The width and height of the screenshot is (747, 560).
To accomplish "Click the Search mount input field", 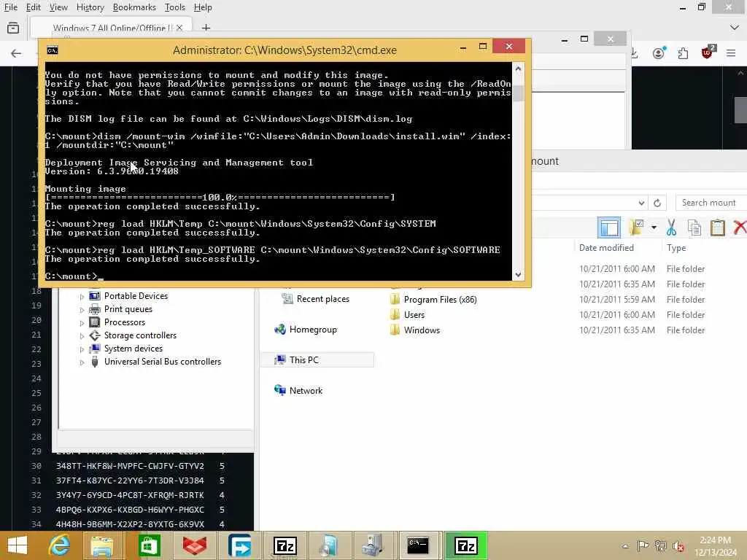I will [x=711, y=203].
